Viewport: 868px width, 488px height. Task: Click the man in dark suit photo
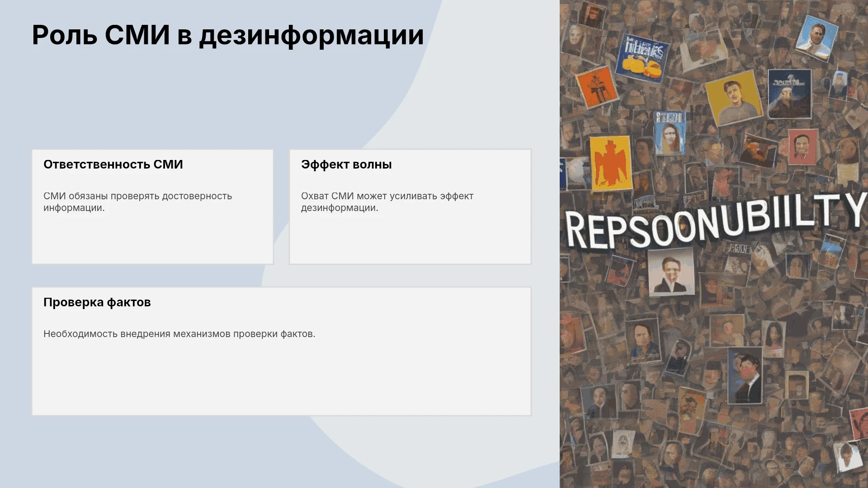(x=745, y=376)
